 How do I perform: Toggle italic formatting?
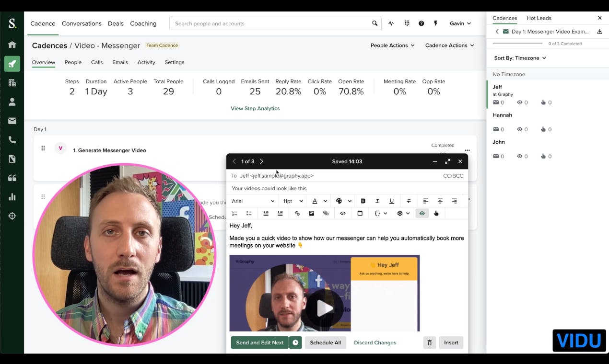pyautogui.click(x=377, y=201)
